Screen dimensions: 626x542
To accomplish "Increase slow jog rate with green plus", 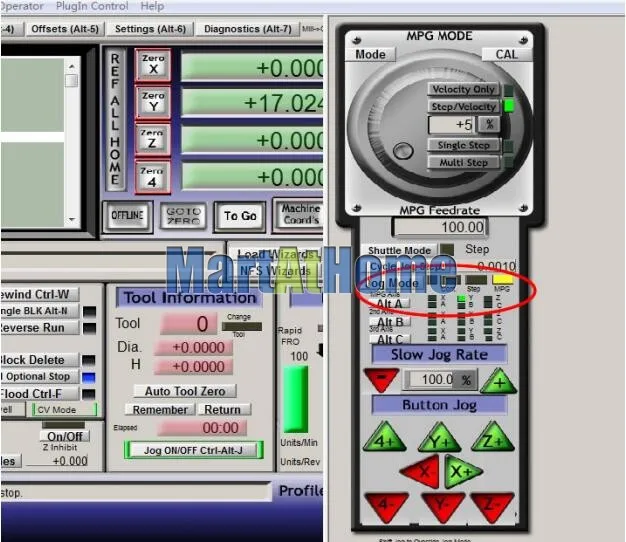I will 499,381.
